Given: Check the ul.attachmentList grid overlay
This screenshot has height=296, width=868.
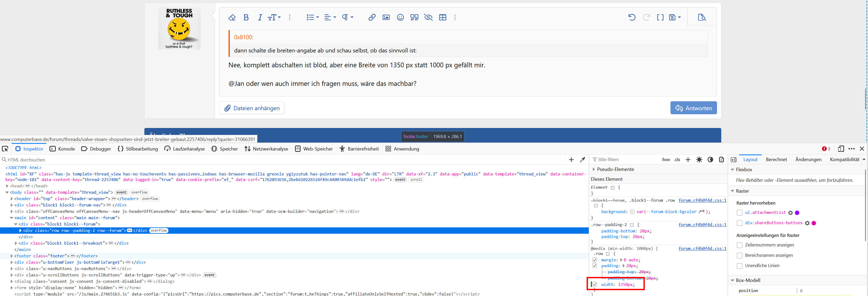Looking at the screenshot, I should pos(740,213).
